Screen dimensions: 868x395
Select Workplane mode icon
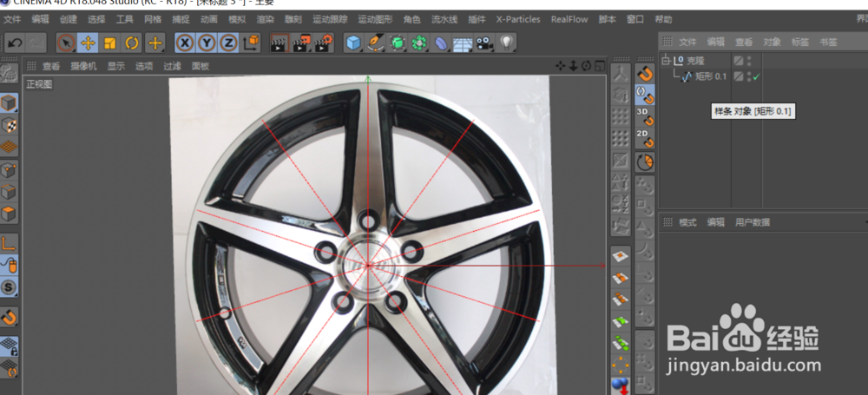coord(9,148)
